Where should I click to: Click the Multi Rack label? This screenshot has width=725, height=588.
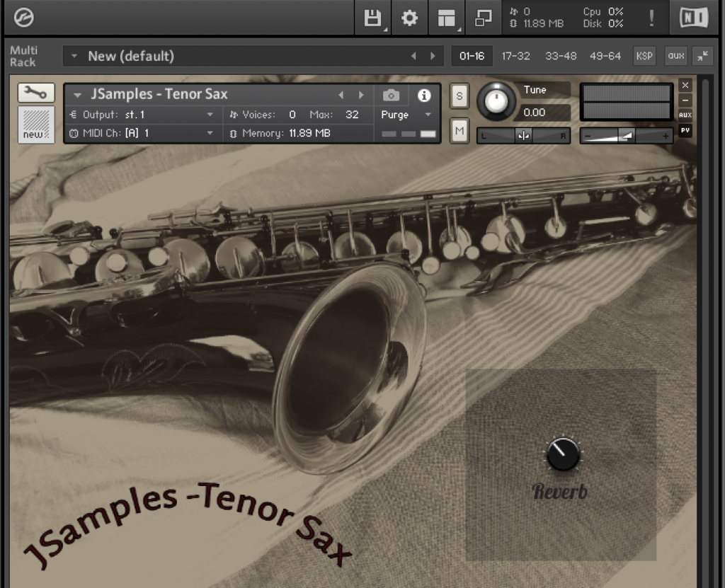[23, 56]
